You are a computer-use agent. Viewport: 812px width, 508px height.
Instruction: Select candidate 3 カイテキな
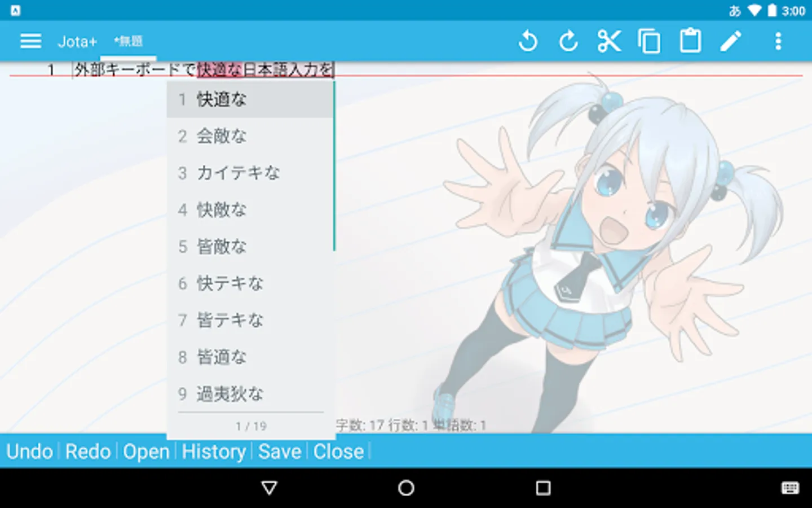pos(250,173)
